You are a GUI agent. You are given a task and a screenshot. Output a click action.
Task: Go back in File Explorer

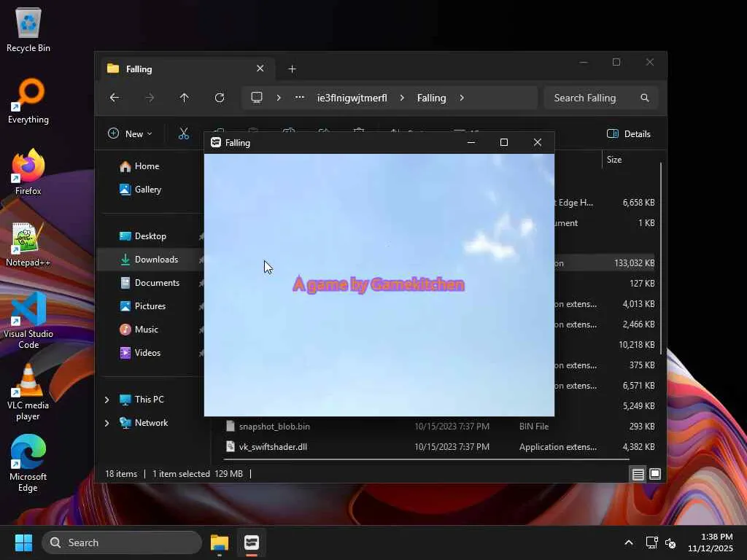[115, 98]
